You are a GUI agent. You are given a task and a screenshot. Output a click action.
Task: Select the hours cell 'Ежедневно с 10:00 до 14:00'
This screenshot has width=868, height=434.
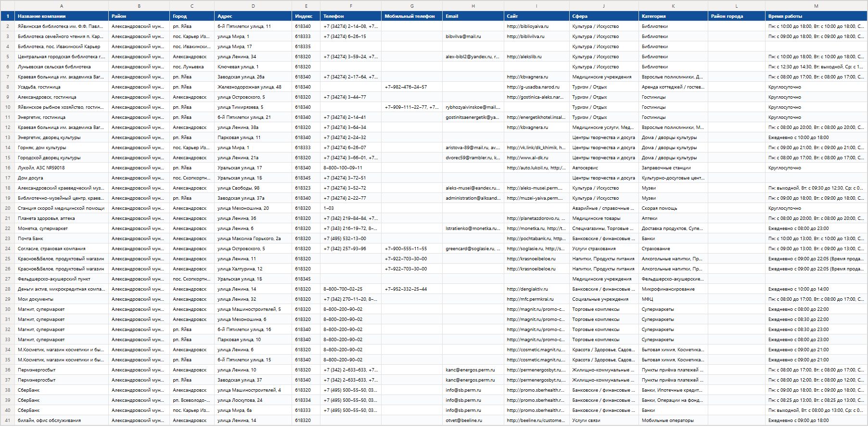pyautogui.click(x=816, y=289)
